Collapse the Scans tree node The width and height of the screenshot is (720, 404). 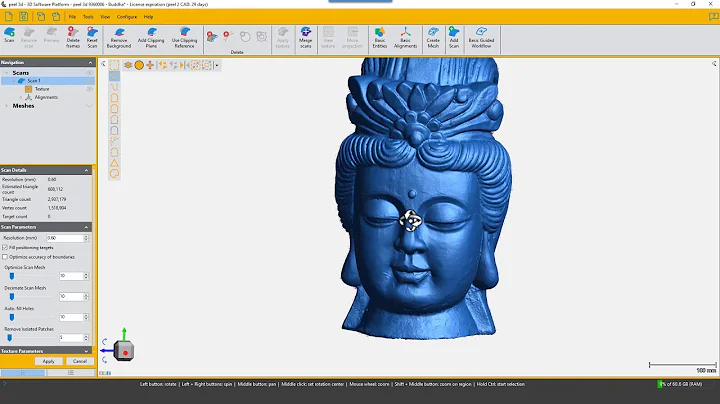tap(6, 73)
